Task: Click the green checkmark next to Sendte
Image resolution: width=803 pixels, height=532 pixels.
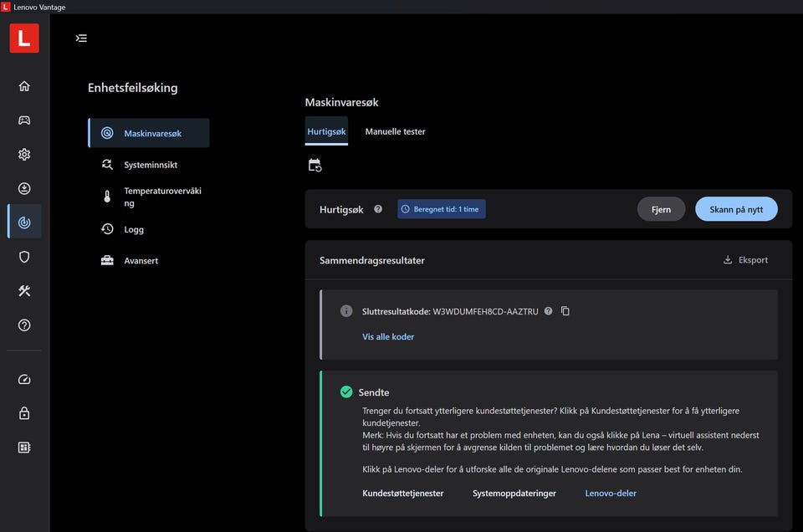Action: tap(346, 391)
